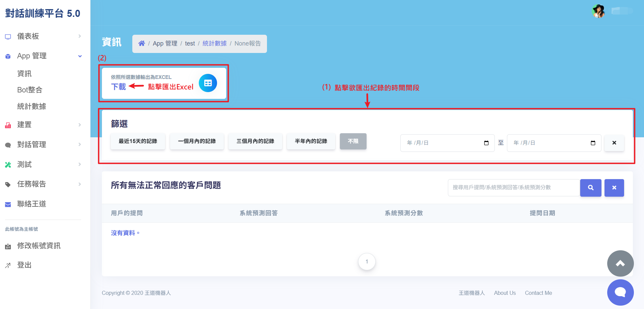Filter by 最近15天的記錄
Viewport: 644px width, 309px height.
click(138, 141)
